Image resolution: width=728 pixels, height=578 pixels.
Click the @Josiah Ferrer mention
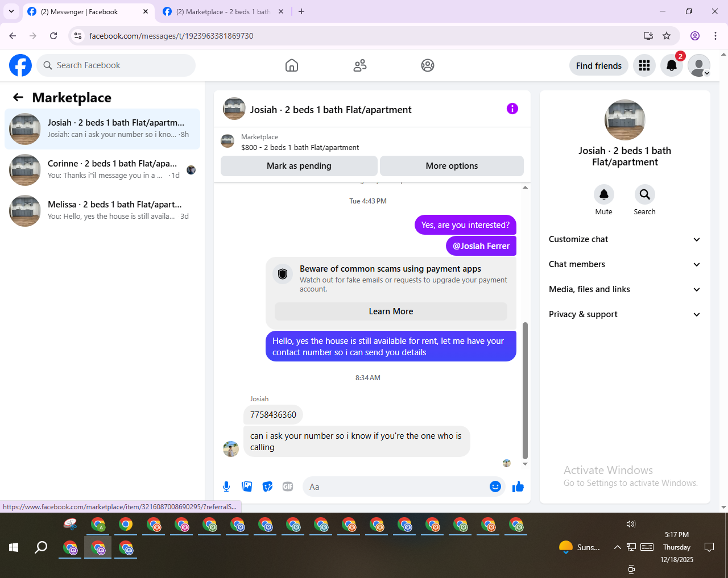481,246
